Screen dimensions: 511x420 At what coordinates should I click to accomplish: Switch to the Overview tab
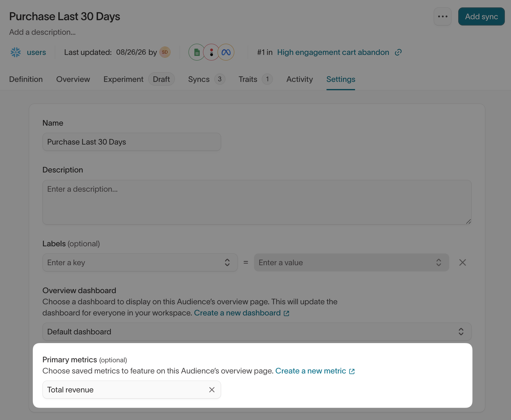click(73, 79)
